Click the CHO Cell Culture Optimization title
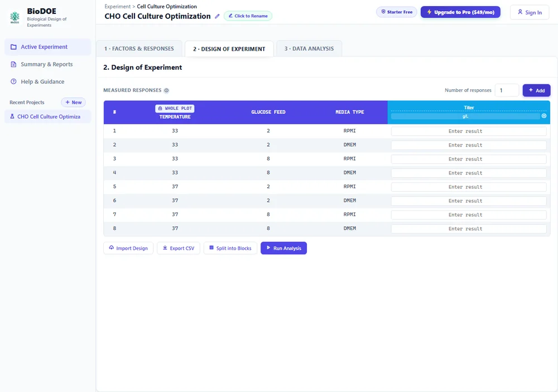558x392 pixels. (x=158, y=16)
